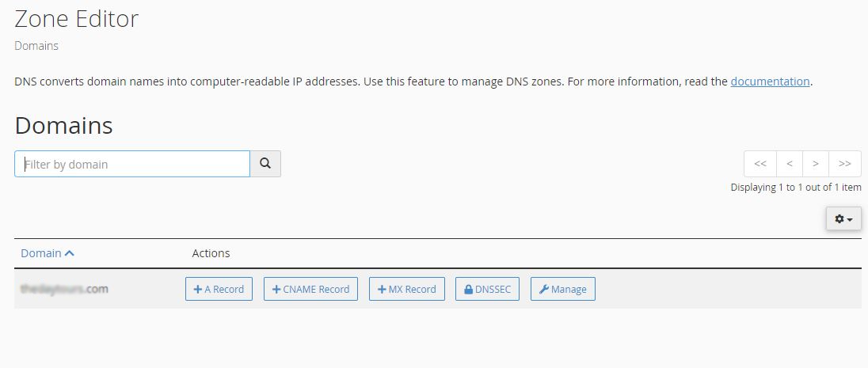Open the gear settings dropdown
This screenshot has height=368, width=868.
pyautogui.click(x=843, y=218)
